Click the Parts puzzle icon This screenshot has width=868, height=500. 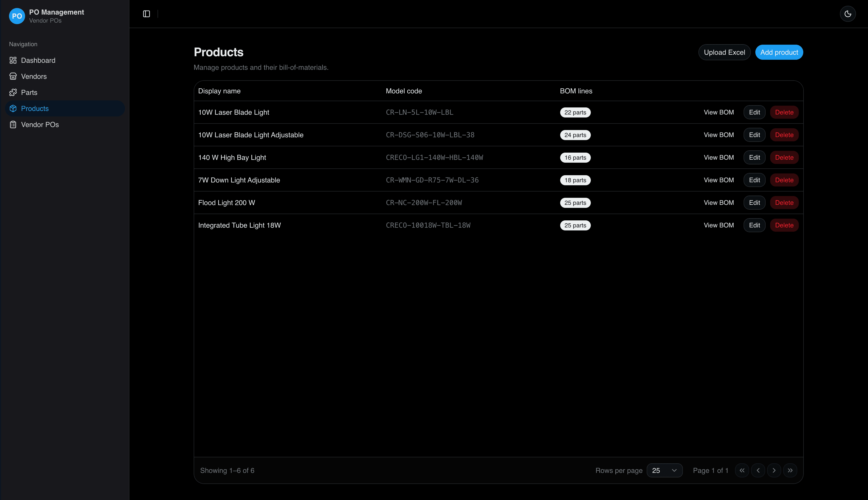pyautogui.click(x=13, y=92)
